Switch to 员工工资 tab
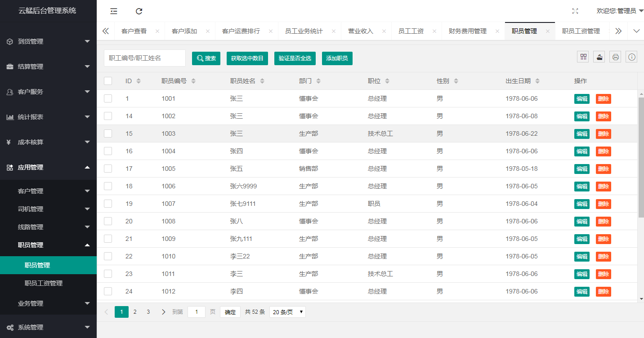The width and height of the screenshot is (644, 338). pyautogui.click(x=411, y=31)
